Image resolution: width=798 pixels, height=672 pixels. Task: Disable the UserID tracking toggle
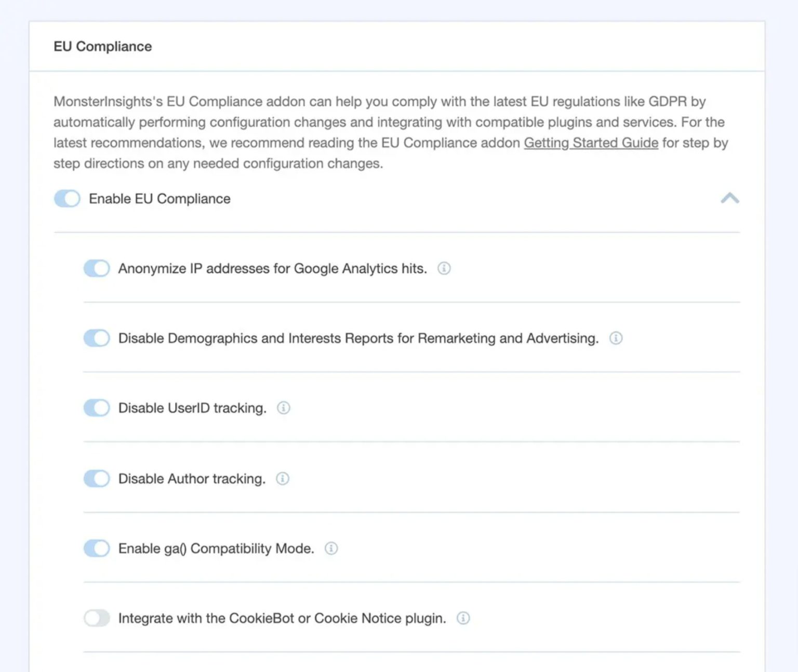tap(96, 408)
